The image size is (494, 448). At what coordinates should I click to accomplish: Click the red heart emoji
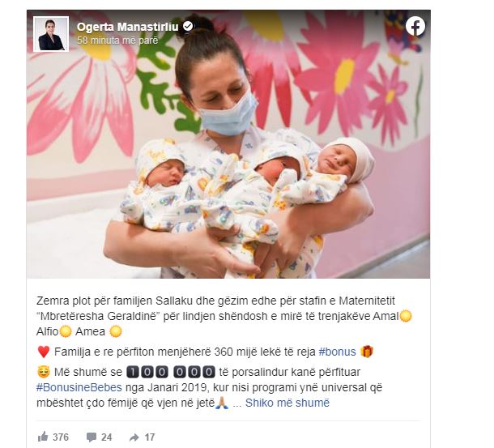click(44, 352)
